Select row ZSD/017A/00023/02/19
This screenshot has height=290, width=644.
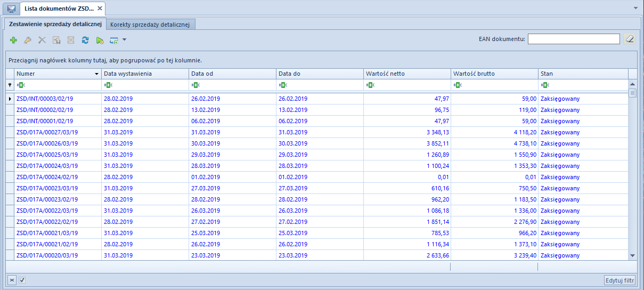point(317,199)
